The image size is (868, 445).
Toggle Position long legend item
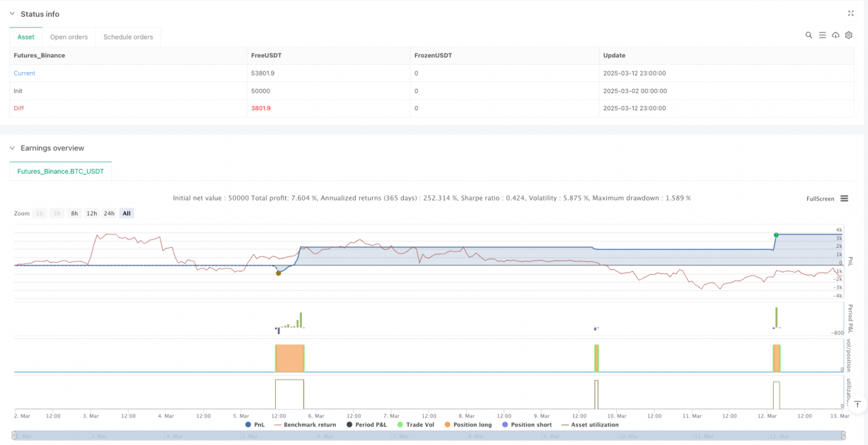point(469,424)
